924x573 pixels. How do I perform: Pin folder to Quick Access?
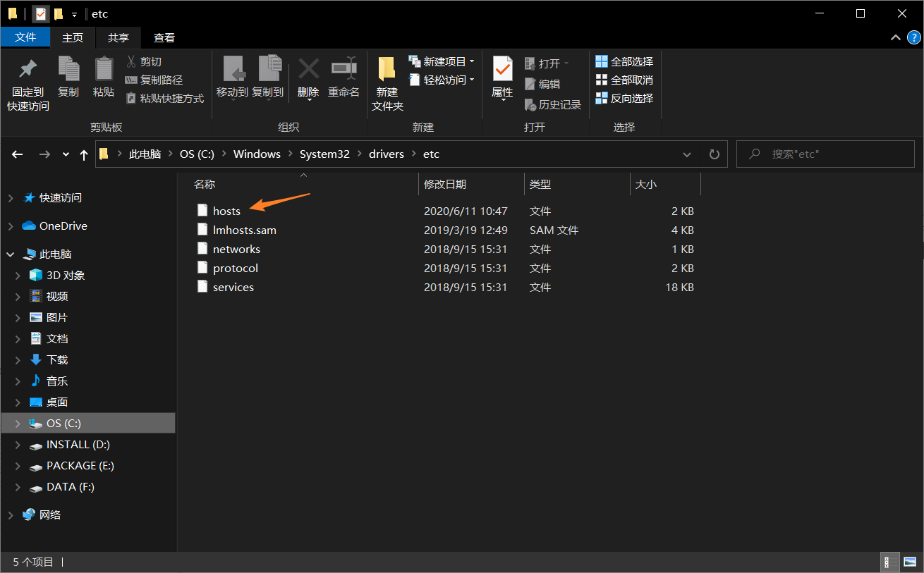(x=28, y=83)
